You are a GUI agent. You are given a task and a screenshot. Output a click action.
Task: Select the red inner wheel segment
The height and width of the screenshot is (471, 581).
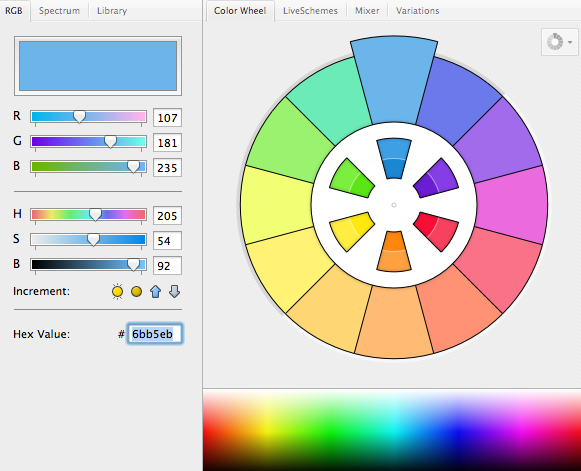pos(436,231)
